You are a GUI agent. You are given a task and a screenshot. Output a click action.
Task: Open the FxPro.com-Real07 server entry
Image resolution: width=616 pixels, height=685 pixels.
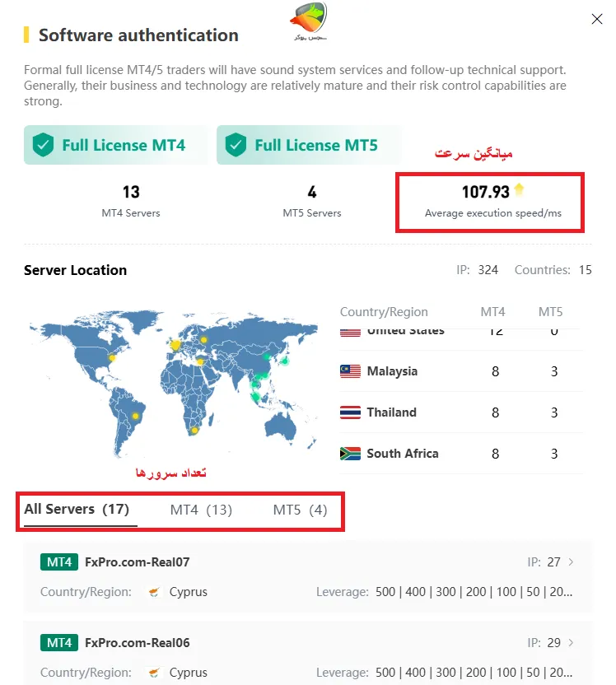[x=138, y=562]
